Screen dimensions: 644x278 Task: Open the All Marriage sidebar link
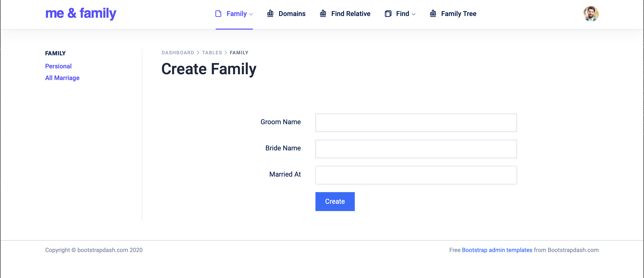click(x=62, y=78)
